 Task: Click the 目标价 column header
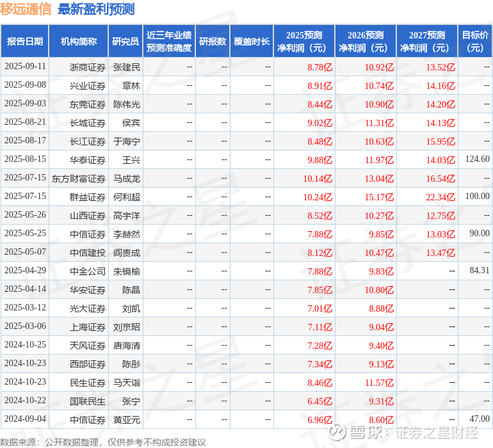pos(475,41)
